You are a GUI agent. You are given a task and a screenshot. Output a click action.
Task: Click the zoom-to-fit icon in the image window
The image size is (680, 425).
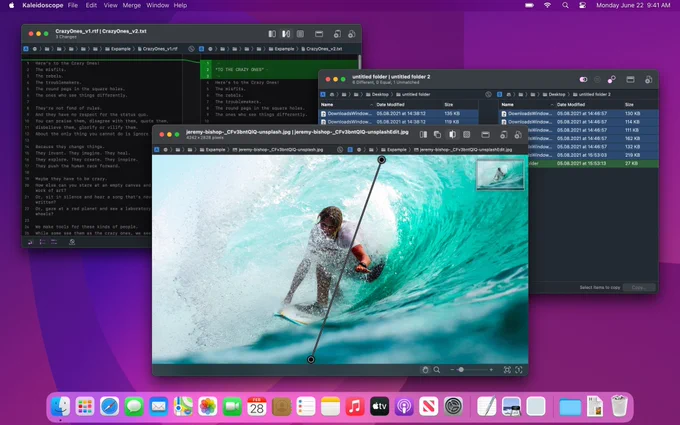507,370
